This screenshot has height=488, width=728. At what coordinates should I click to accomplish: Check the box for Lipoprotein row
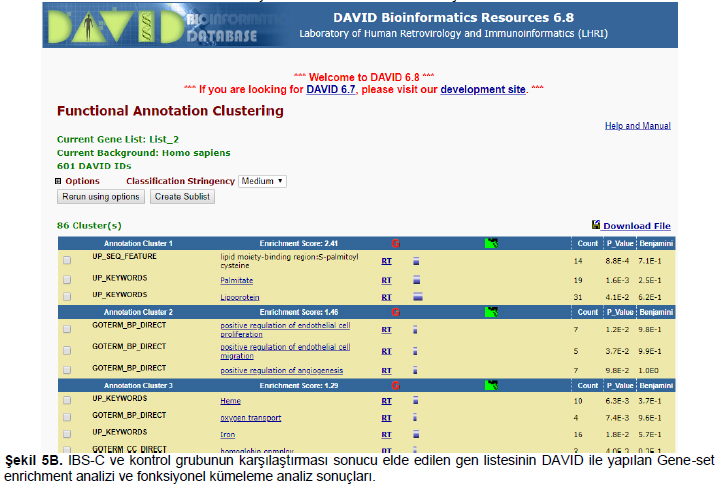[67, 296]
